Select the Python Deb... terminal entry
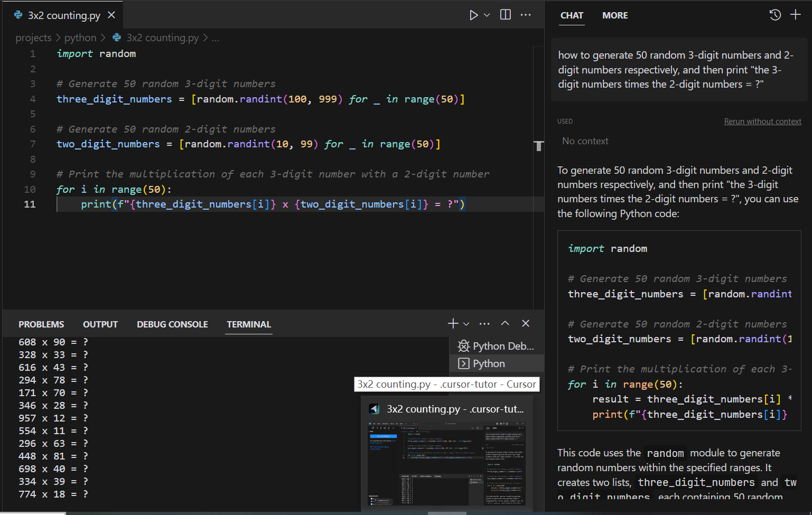 pyautogui.click(x=497, y=346)
